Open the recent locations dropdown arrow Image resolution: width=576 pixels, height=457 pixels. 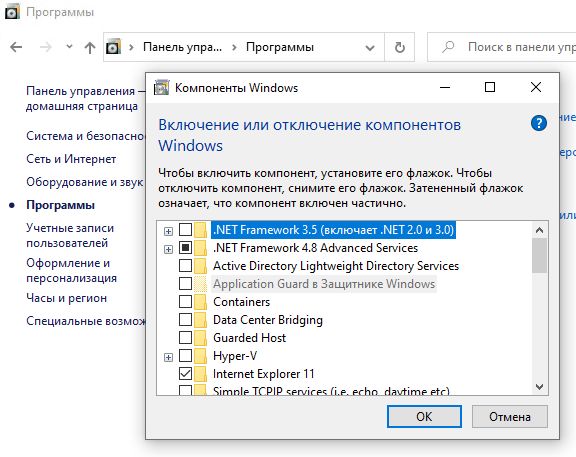[69, 47]
